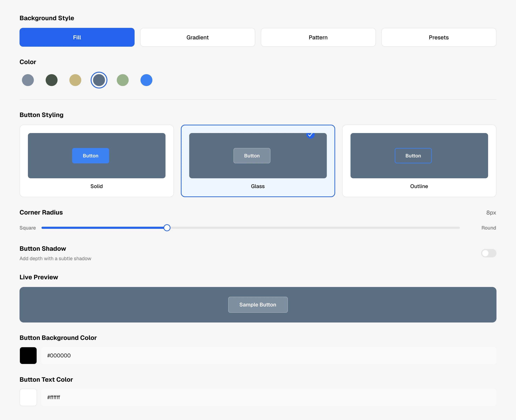Open the Presets background tab
516x420 pixels.
(x=439, y=37)
